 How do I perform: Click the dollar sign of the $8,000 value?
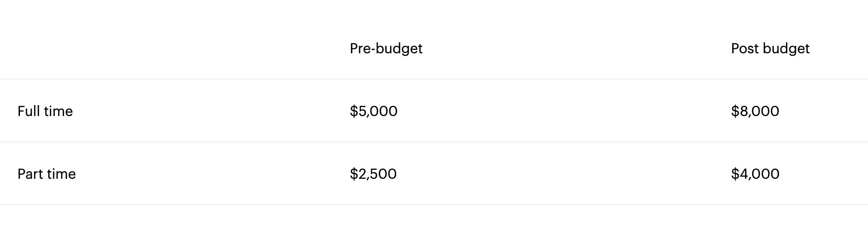point(735,111)
